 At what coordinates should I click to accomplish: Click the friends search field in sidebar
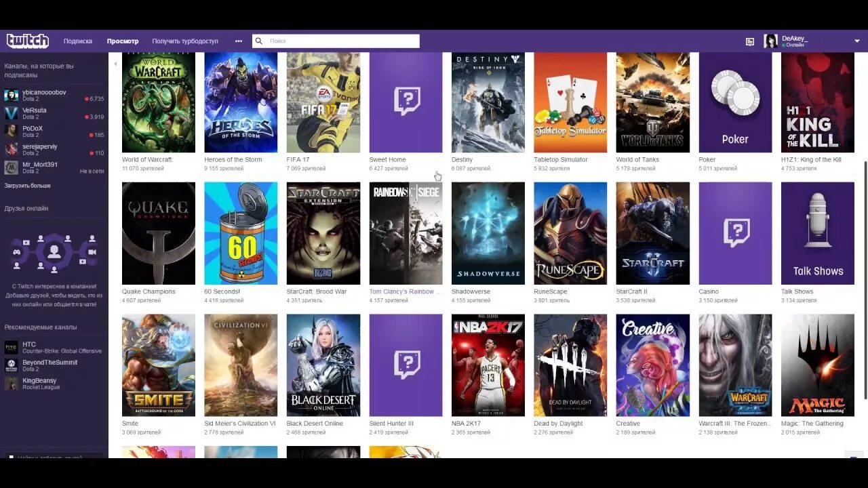pos(54,455)
